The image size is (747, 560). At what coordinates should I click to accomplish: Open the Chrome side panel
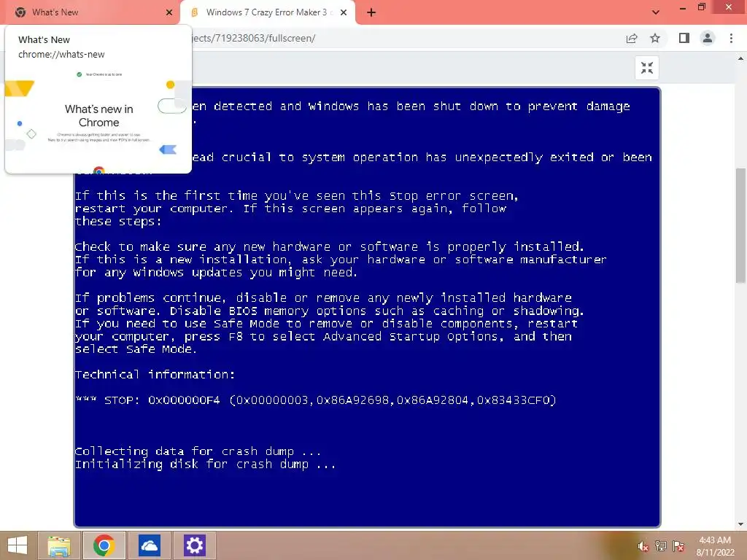pos(684,38)
